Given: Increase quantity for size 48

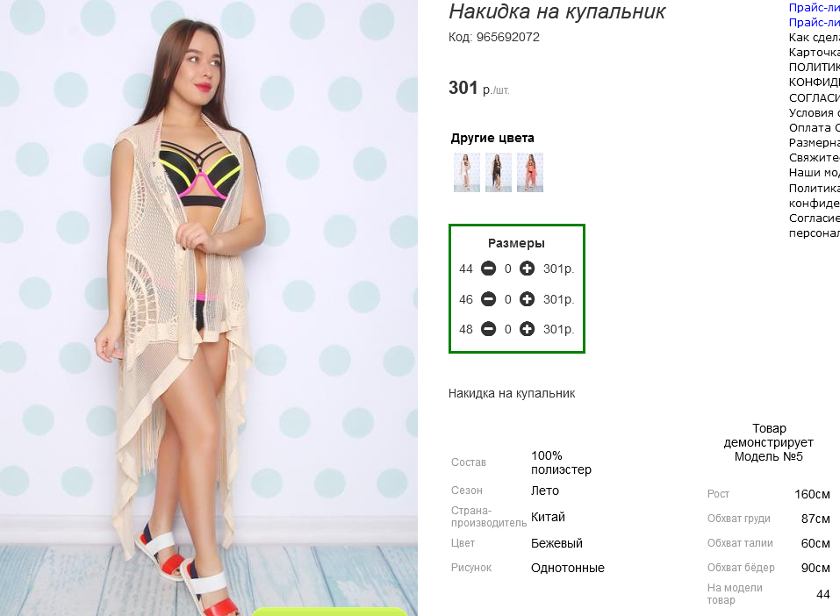Looking at the screenshot, I should (527, 329).
